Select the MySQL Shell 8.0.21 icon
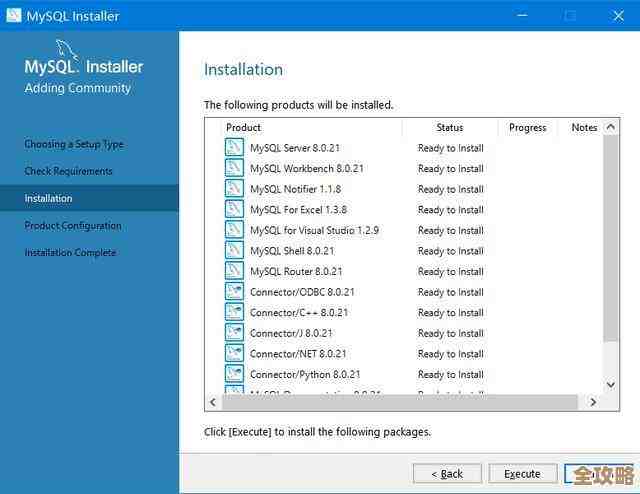Screen dimensions: 640x494 click(234, 251)
